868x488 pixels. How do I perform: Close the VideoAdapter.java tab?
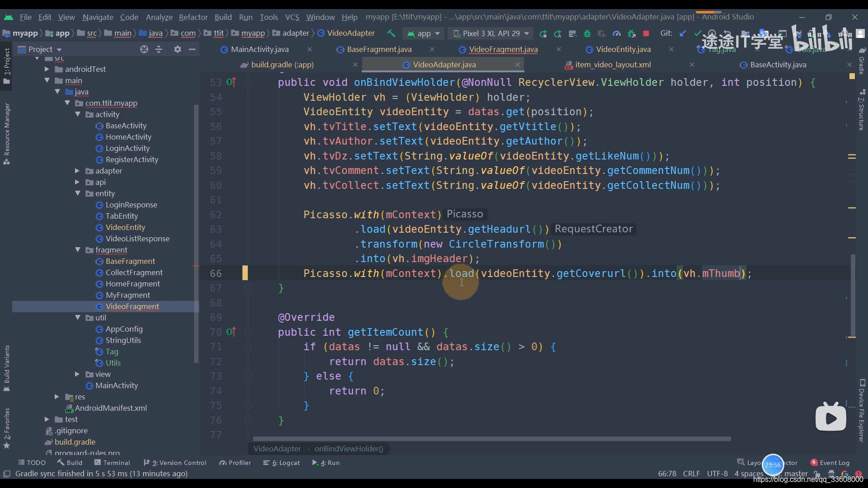point(517,65)
